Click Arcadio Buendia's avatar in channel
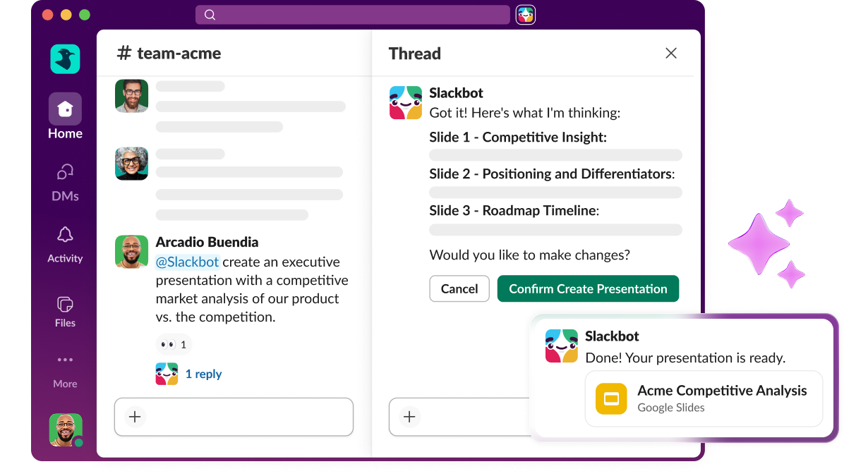This screenshot has height=476, width=868. pyautogui.click(x=131, y=252)
